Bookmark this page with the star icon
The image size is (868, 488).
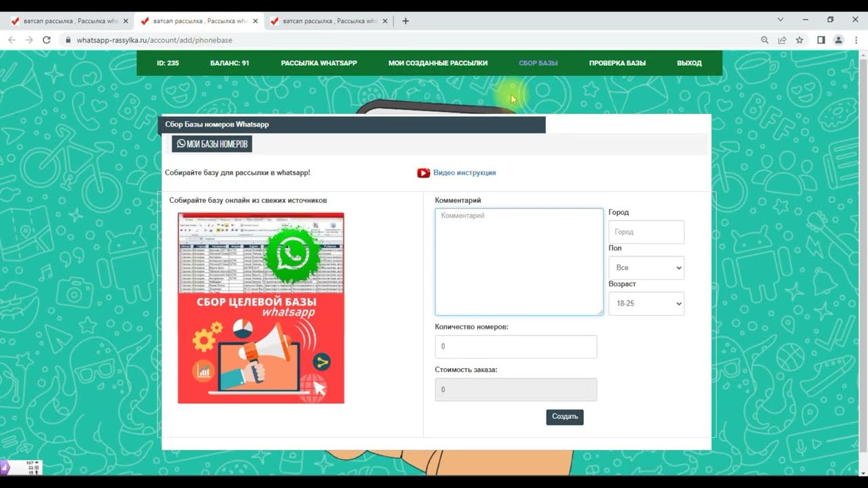coord(800,40)
